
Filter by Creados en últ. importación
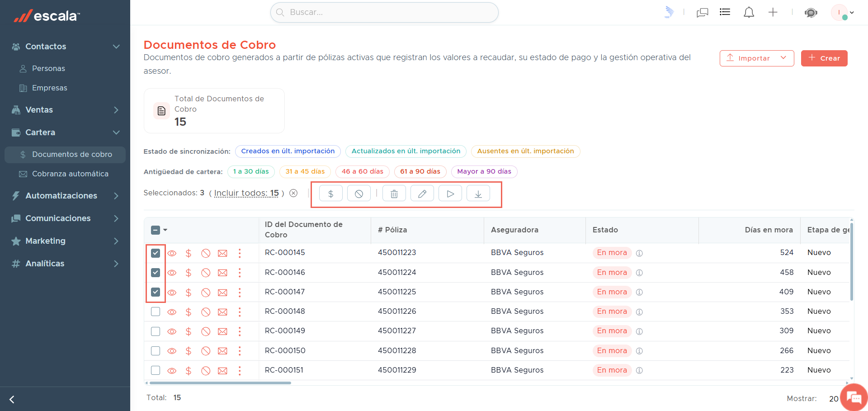[x=288, y=151]
